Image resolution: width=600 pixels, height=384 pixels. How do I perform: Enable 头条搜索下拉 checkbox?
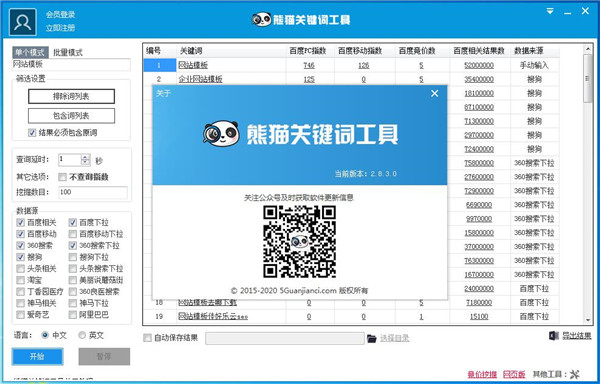73,268
